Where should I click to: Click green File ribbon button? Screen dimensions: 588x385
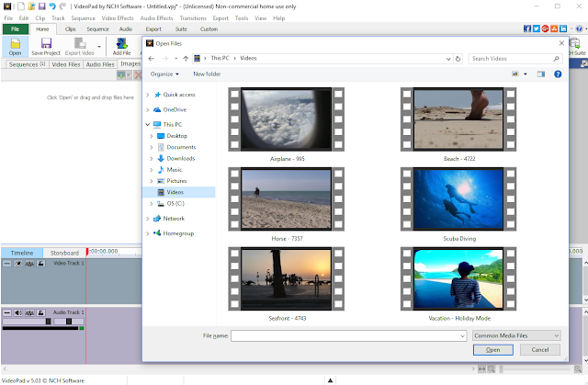tap(16, 29)
